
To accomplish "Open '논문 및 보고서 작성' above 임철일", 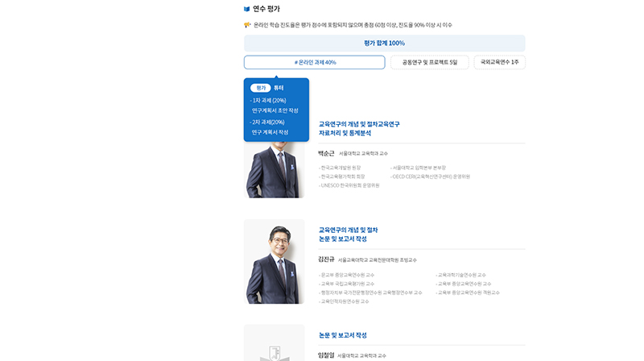I will click(x=343, y=335).
